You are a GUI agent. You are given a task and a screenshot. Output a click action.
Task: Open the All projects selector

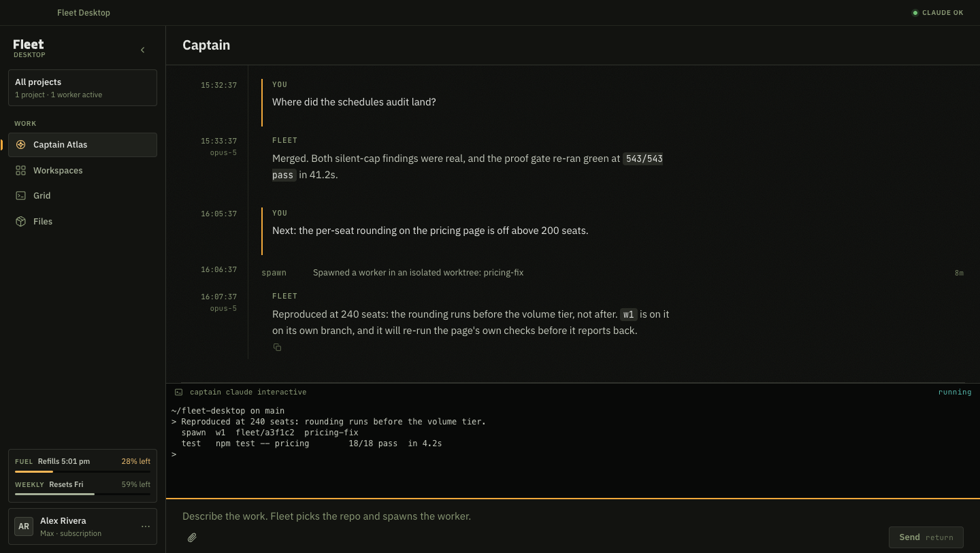tap(82, 88)
